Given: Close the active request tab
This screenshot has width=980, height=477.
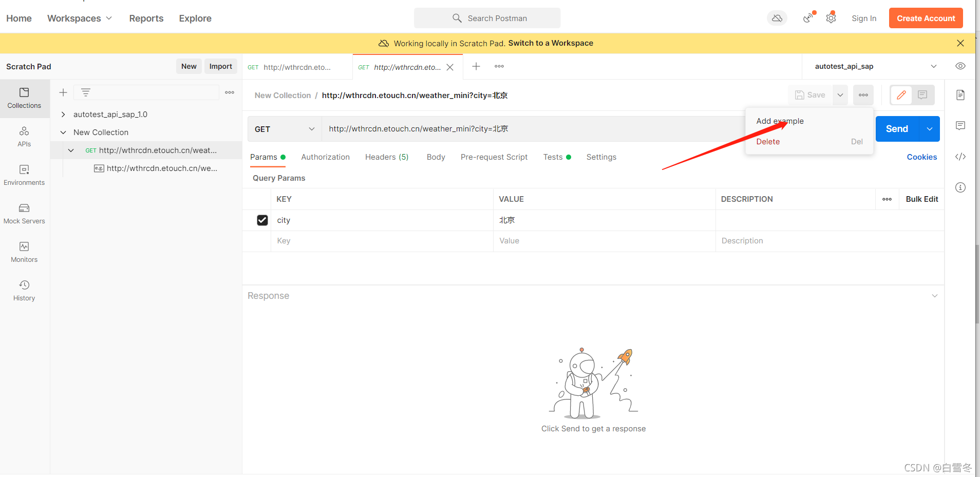Looking at the screenshot, I should pyautogui.click(x=450, y=67).
